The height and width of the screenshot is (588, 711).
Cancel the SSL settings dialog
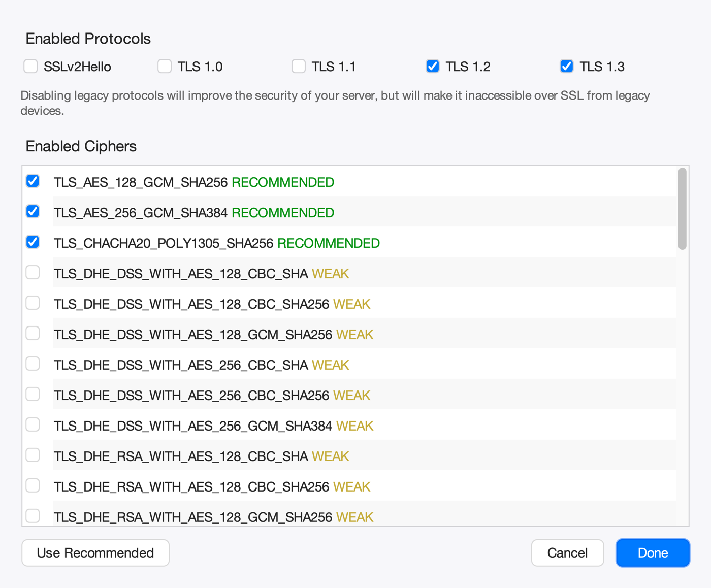click(567, 553)
